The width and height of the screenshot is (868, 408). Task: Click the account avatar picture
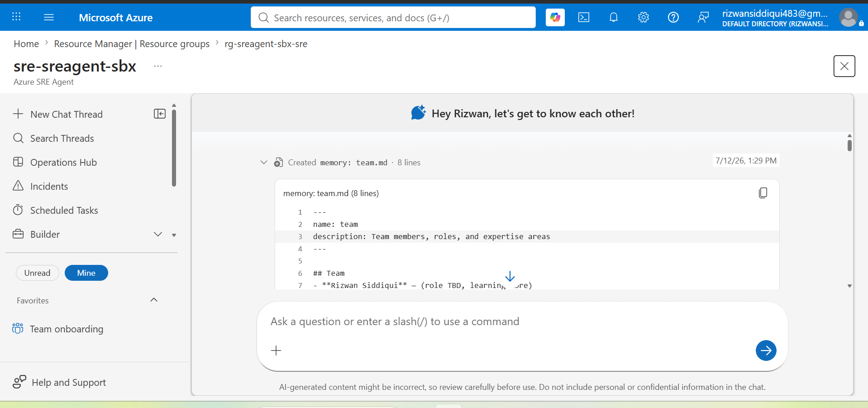click(x=848, y=18)
